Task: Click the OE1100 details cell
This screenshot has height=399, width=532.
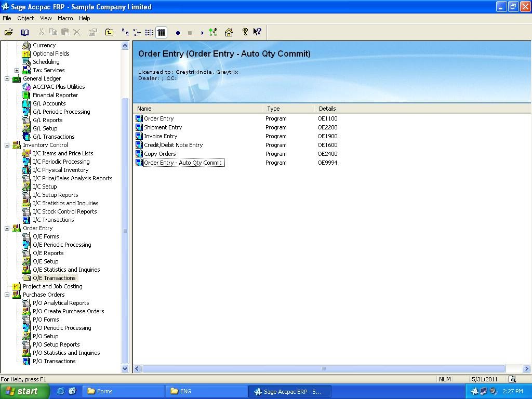Action: [x=327, y=118]
